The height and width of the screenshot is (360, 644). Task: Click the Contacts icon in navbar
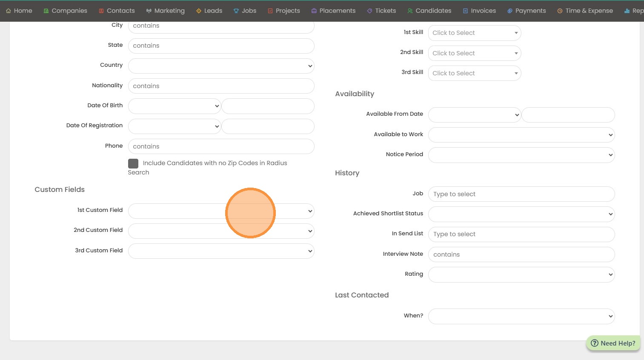[x=101, y=11]
